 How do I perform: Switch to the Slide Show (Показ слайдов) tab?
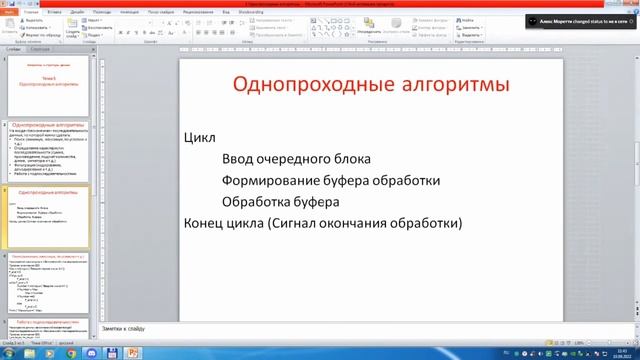161,12
